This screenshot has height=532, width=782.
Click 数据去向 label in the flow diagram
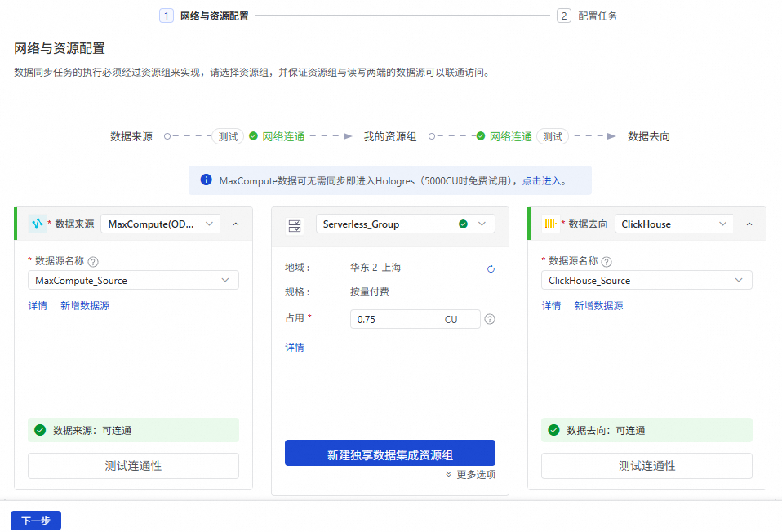click(x=649, y=136)
